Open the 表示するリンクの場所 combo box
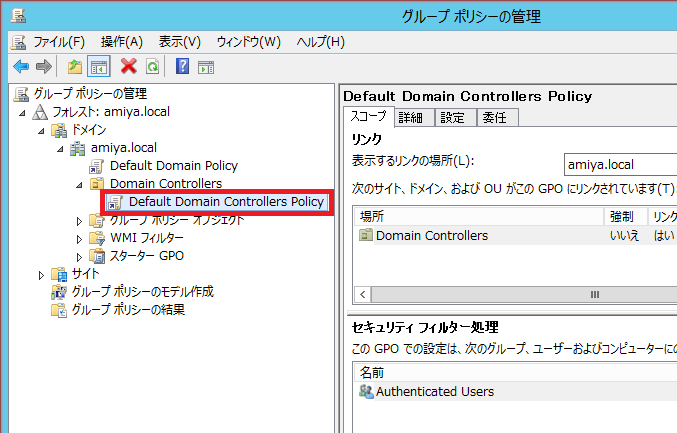 620,164
